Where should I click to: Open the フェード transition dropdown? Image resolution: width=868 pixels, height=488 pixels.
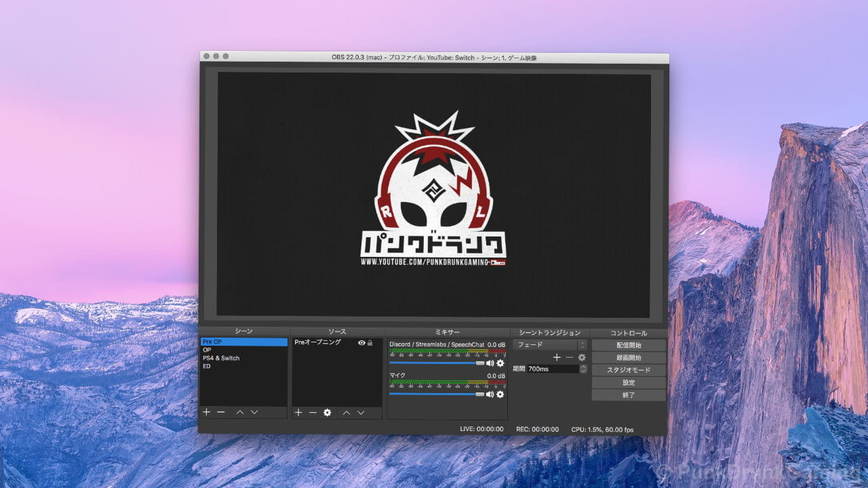click(x=550, y=345)
